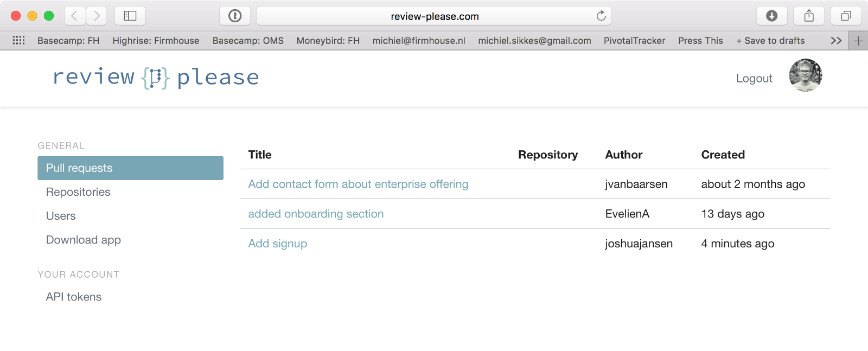Click the forward navigation arrow
868x351 pixels.
(x=97, y=16)
